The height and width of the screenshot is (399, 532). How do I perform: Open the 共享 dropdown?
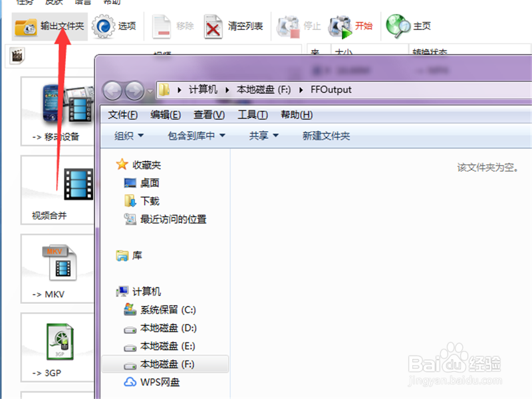coord(263,136)
